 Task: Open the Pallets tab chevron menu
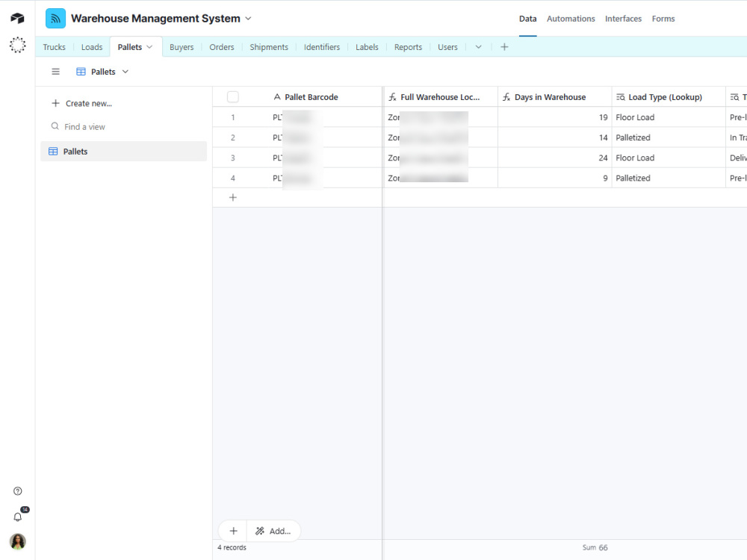click(149, 46)
